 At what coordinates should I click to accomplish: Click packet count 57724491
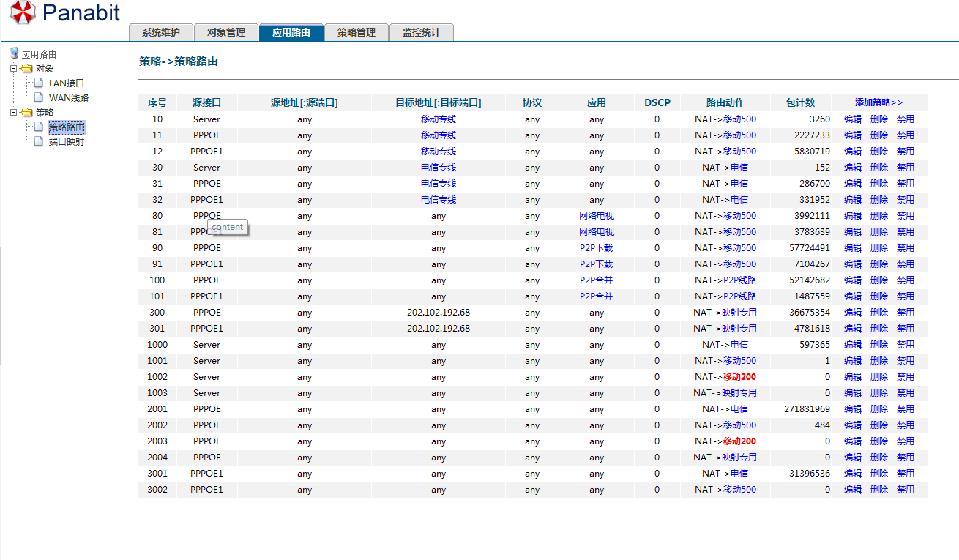[x=810, y=248]
